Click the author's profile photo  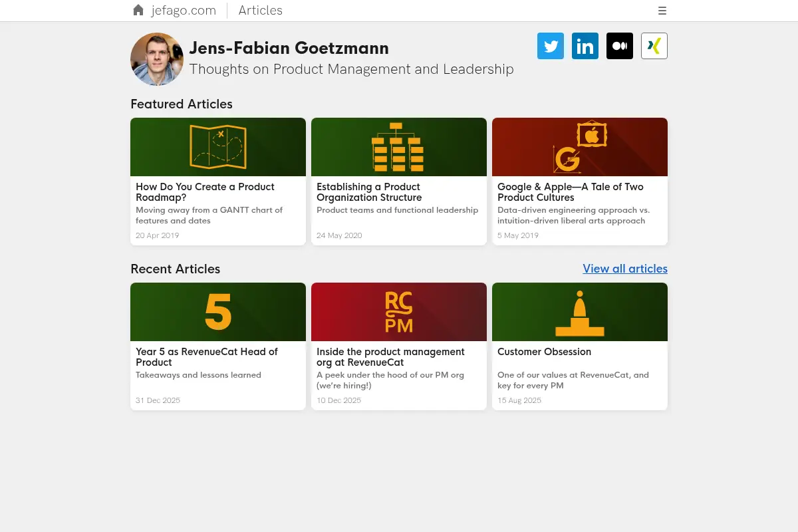tap(157, 59)
